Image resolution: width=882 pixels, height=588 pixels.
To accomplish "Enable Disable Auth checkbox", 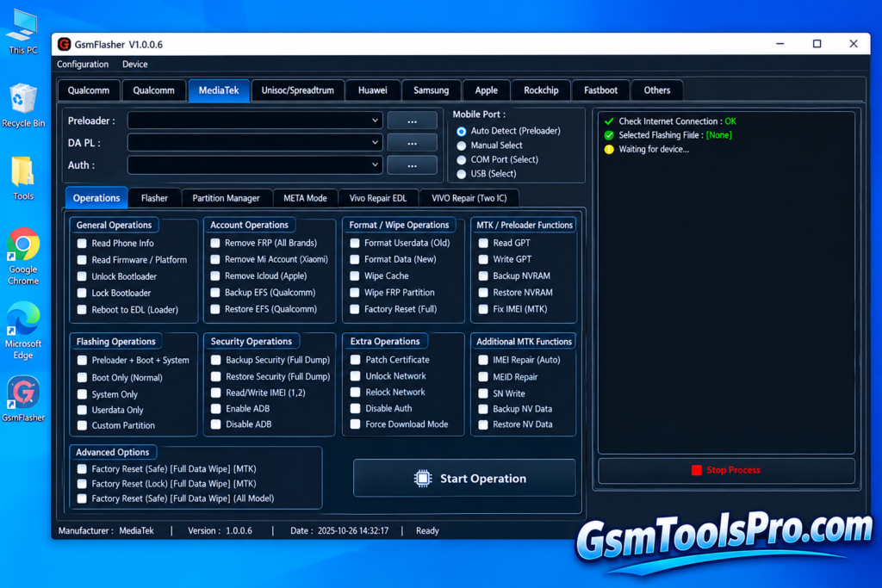I will tap(355, 409).
